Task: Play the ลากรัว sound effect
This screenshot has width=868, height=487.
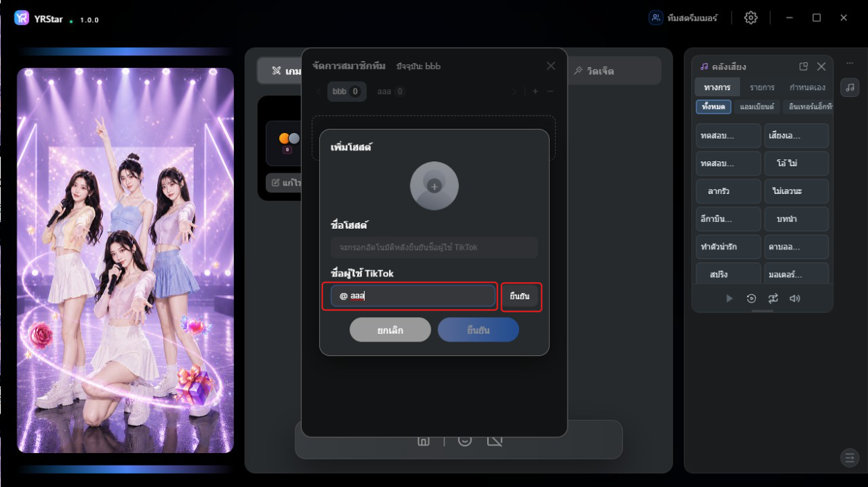Action: (x=728, y=191)
